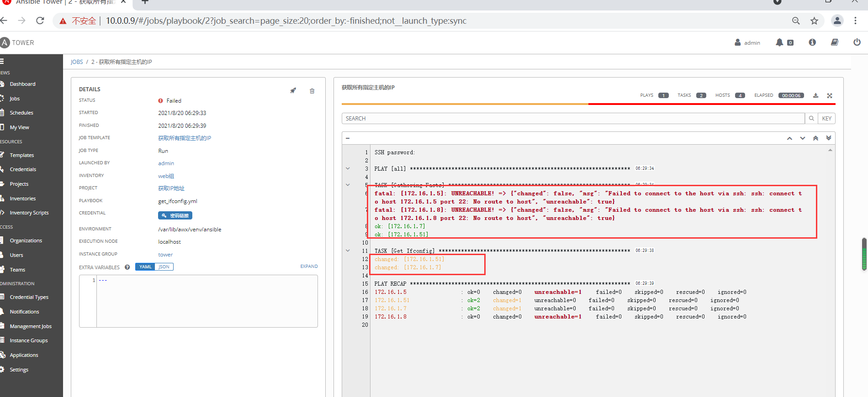
Task: Log out using the power icon
Action: tap(857, 42)
